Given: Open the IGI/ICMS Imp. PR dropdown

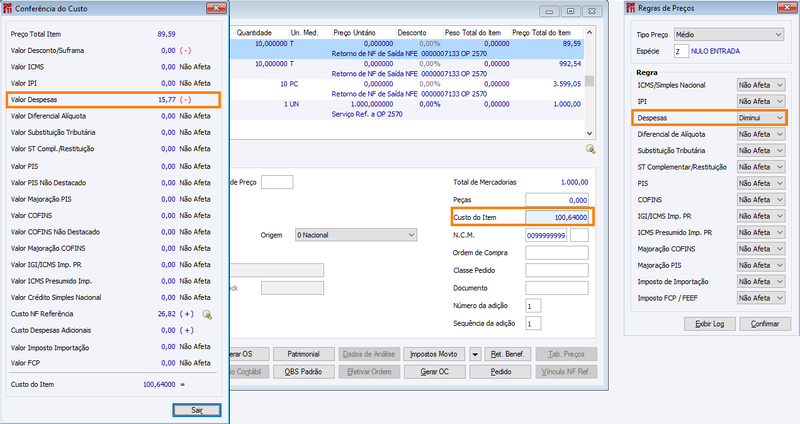Looking at the screenshot, I should (x=761, y=216).
